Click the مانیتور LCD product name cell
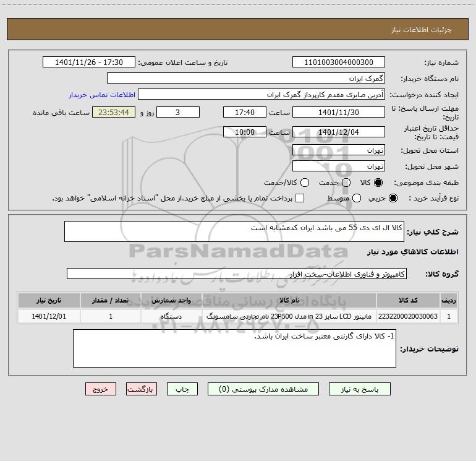 289,316
